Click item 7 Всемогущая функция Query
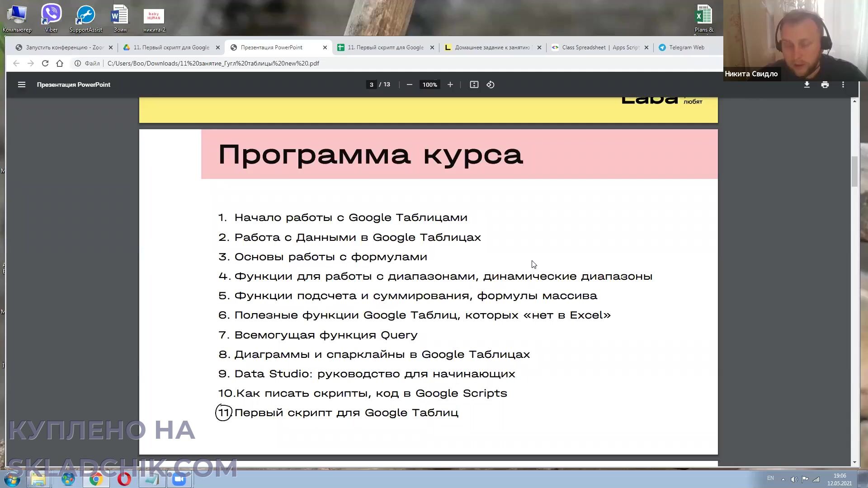This screenshot has width=868, height=488. [x=318, y=335]
